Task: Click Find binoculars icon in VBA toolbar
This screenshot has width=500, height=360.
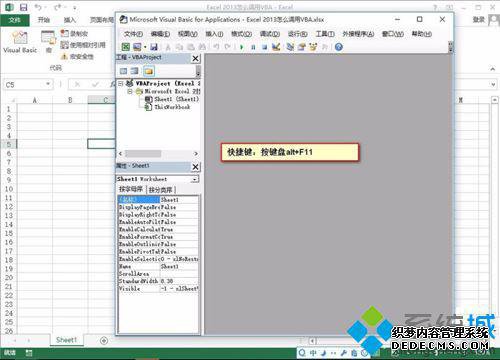Action: point(202,47)
